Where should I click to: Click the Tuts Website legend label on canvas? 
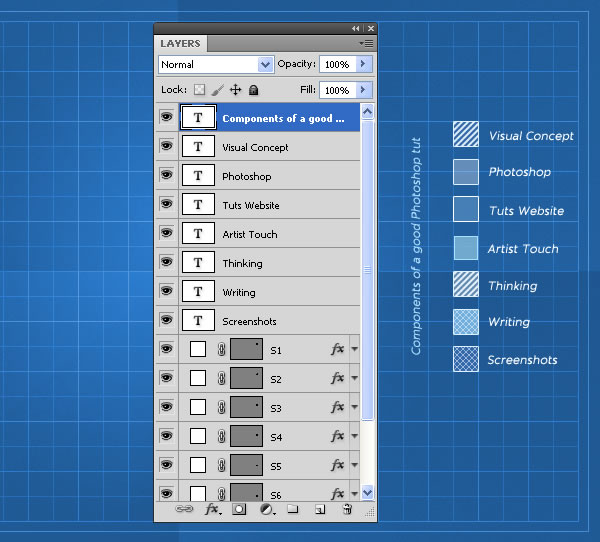(x=527, y=211)
